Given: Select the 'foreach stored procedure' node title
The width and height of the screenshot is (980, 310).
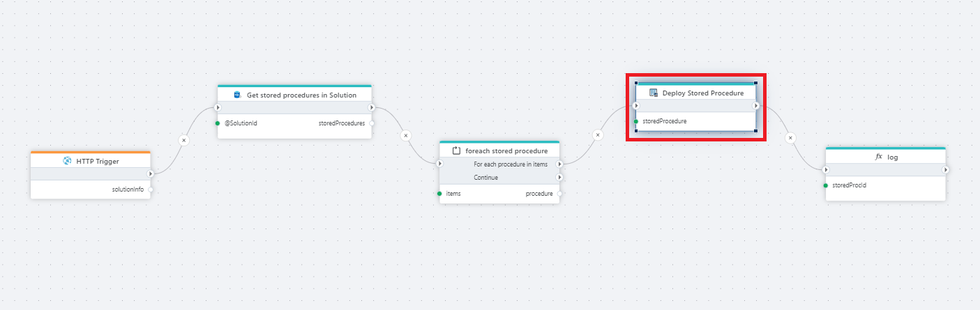Looking at the screenshot, I should [506, 150].
